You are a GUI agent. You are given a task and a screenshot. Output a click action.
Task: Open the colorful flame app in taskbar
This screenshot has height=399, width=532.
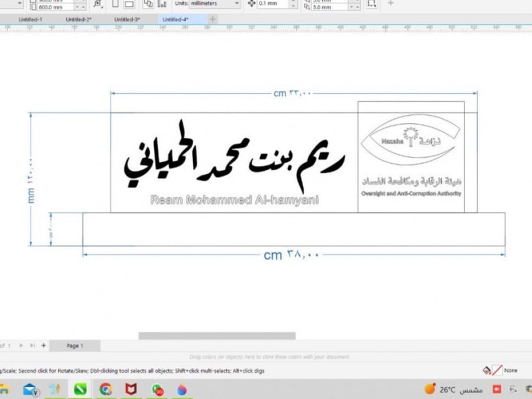pos(182,390)
